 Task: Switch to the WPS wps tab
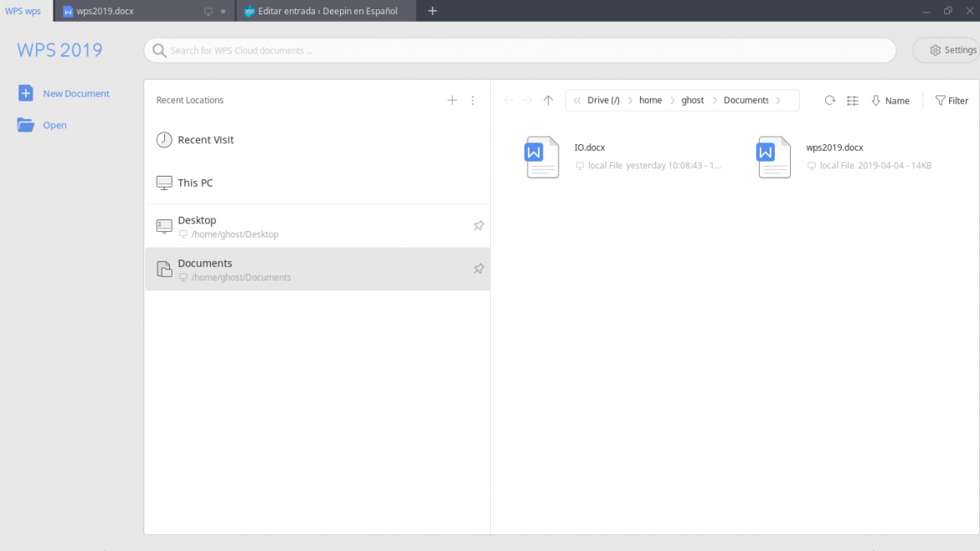click(x=23, y=11)
